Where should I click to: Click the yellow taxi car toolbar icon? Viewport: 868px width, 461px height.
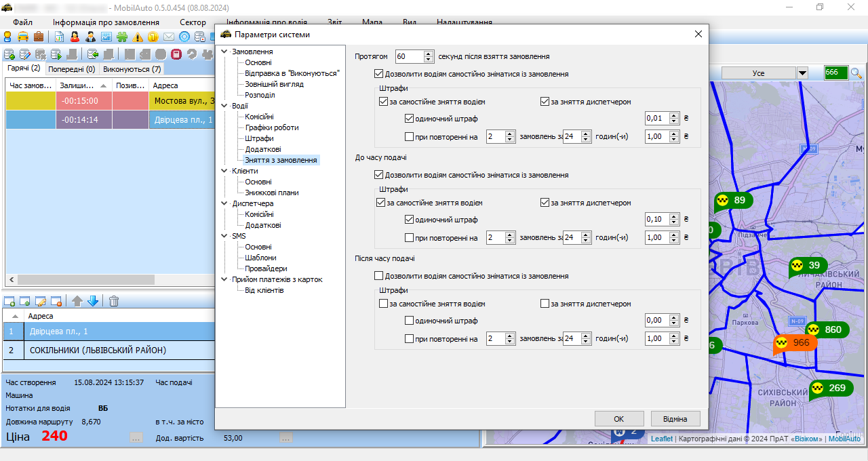23,37
